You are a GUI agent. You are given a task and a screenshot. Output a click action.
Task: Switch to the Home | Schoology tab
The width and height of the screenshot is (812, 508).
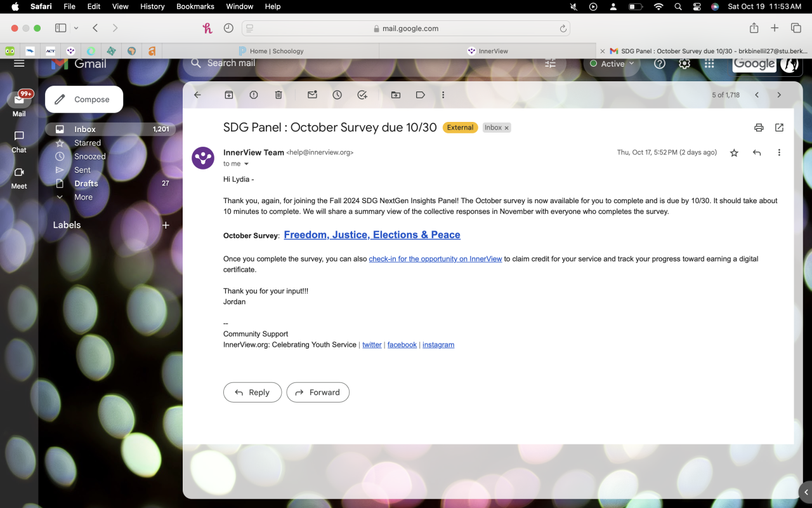click(277, 51)
